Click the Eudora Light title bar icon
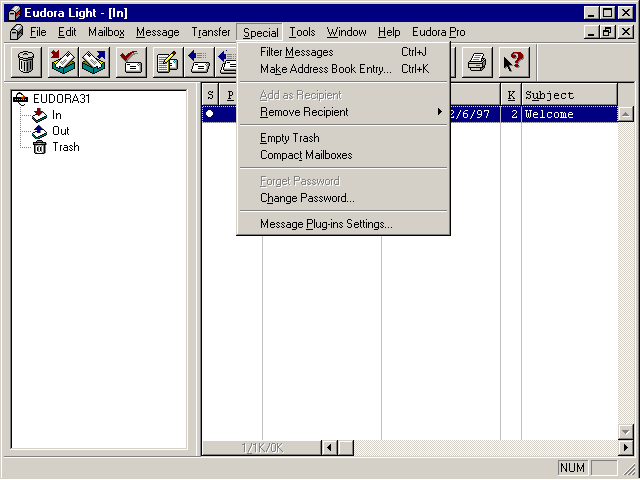The width and height of the screenshot is (640, 480). pyautogui.click(x=14, y=13)
